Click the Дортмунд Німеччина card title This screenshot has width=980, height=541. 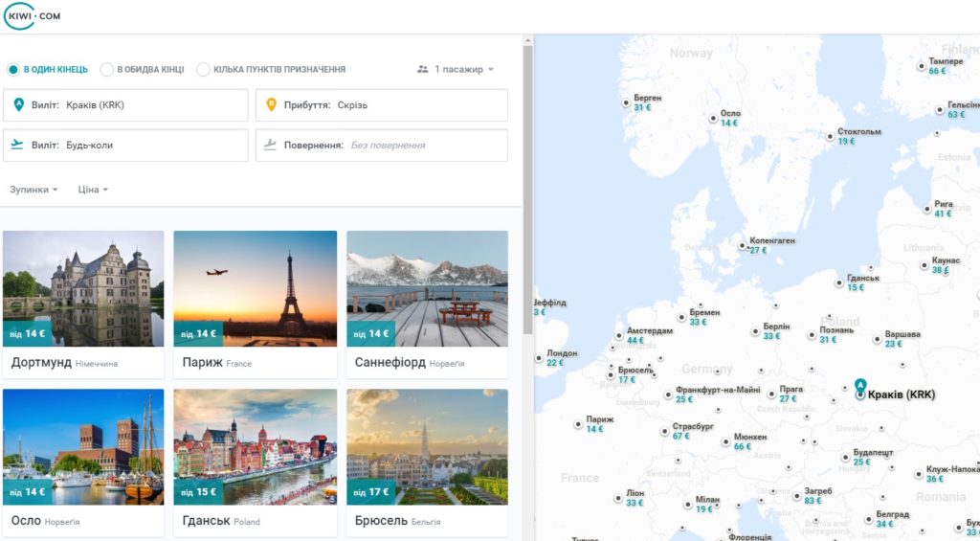pyautogui.click(x=64, y=363)
